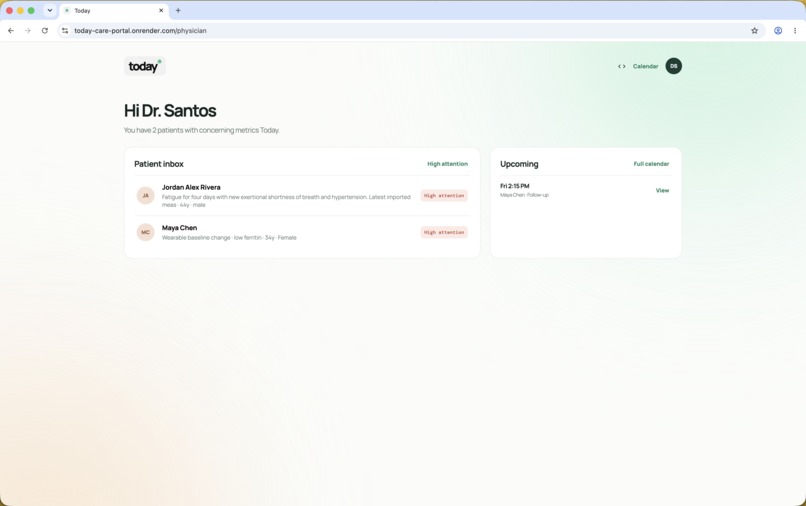Click Maya Chen's wearable baseline summary
This screenshot has width=806, height=506.
pyautogui.click(x=229, y=238)
